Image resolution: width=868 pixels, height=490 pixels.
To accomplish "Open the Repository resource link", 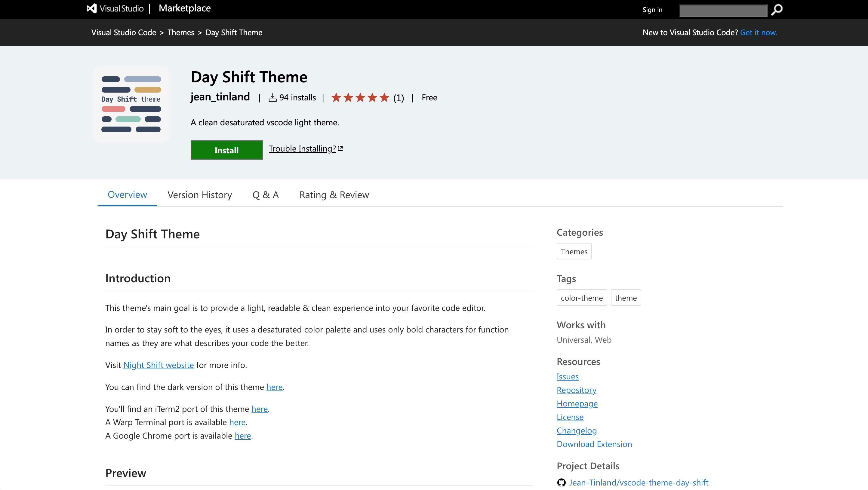I will pyautogui.click(x=577, y=390).
